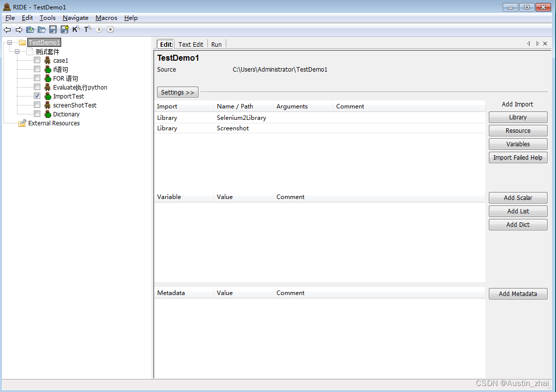
Task: Click the Add List button
Action: tap(518, 211)
